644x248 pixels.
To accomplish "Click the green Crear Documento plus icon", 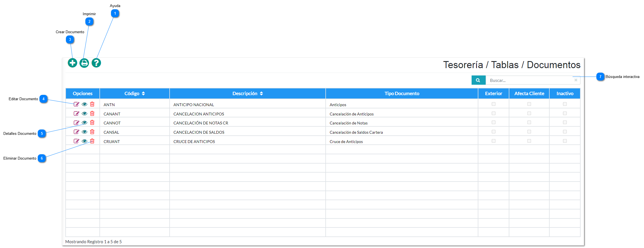I will pyautogui.click(x=72, y=63).
